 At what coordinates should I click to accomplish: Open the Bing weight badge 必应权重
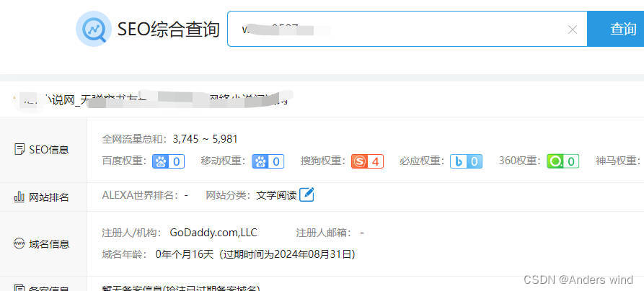tap(466, 161)
